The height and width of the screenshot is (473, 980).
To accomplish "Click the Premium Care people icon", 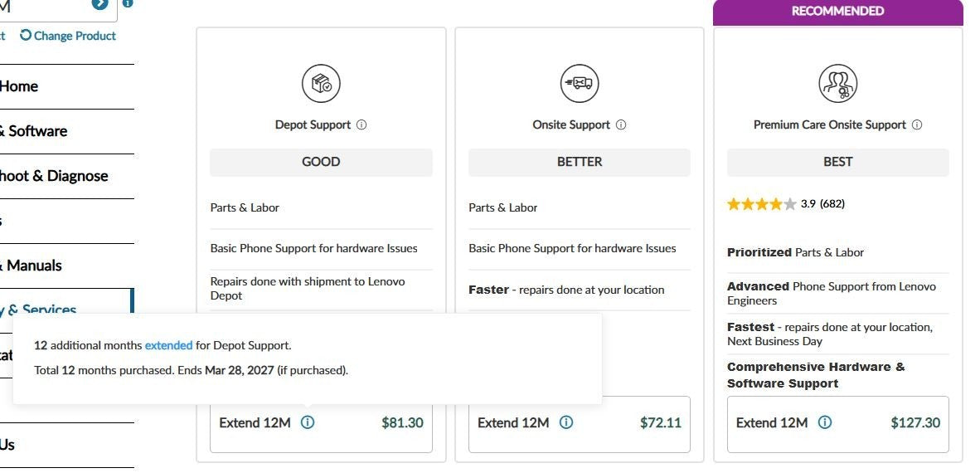I will tap(837, 83).
